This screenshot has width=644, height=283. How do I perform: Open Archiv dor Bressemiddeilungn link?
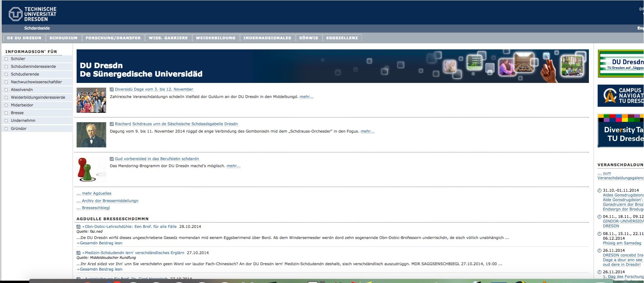[x=107, y=201]
